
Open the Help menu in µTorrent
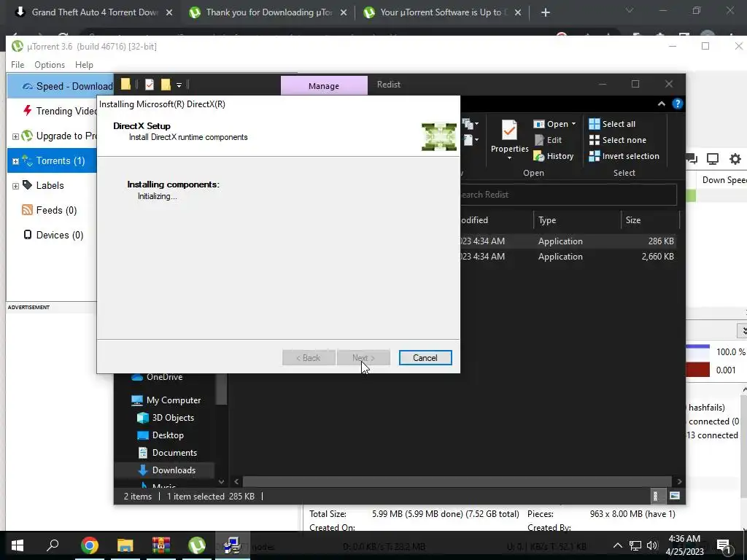pos(84,65)
